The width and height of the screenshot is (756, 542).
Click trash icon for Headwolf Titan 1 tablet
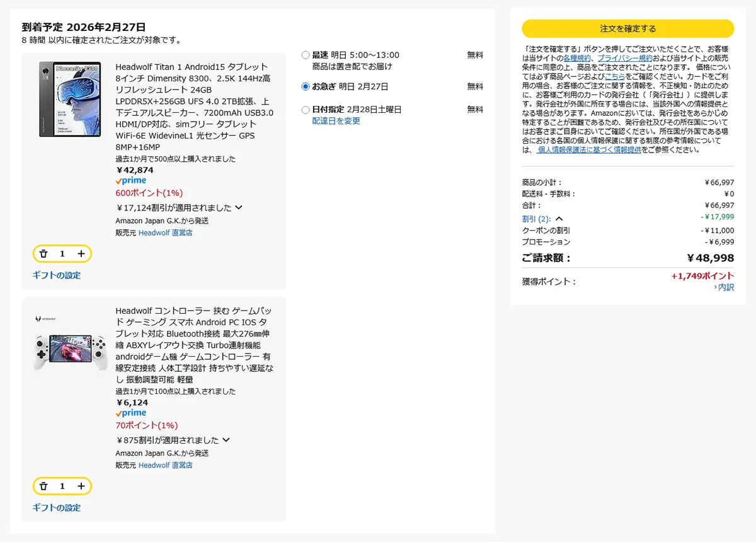43,253
